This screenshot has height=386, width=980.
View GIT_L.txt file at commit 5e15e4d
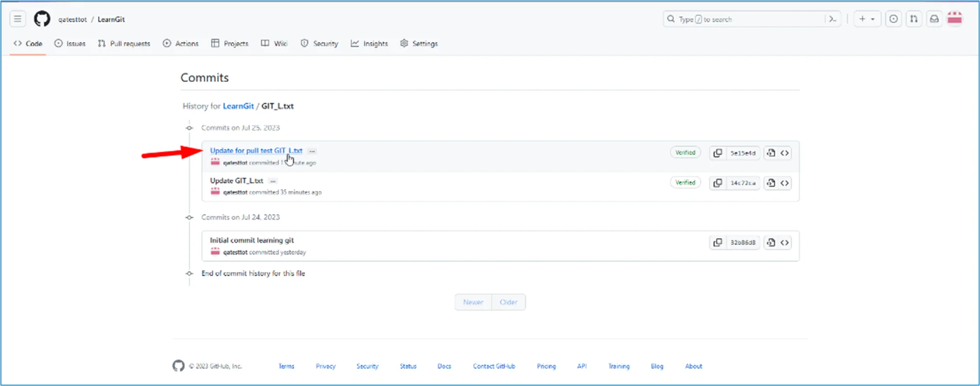coord(771,153)
